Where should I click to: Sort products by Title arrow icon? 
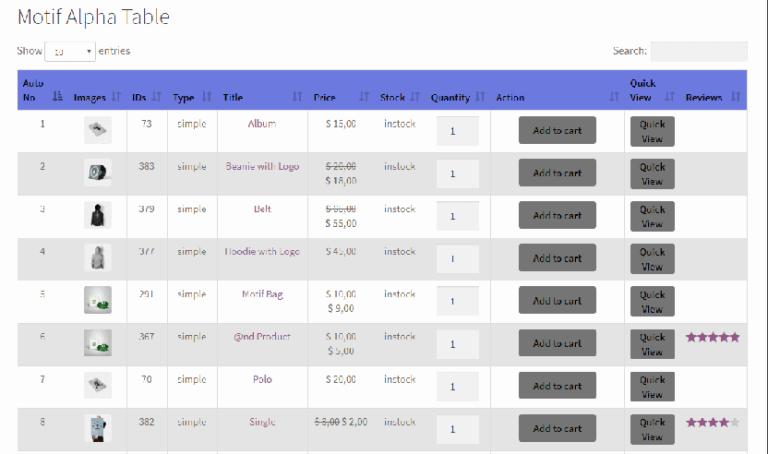click(x=297, y=96)
